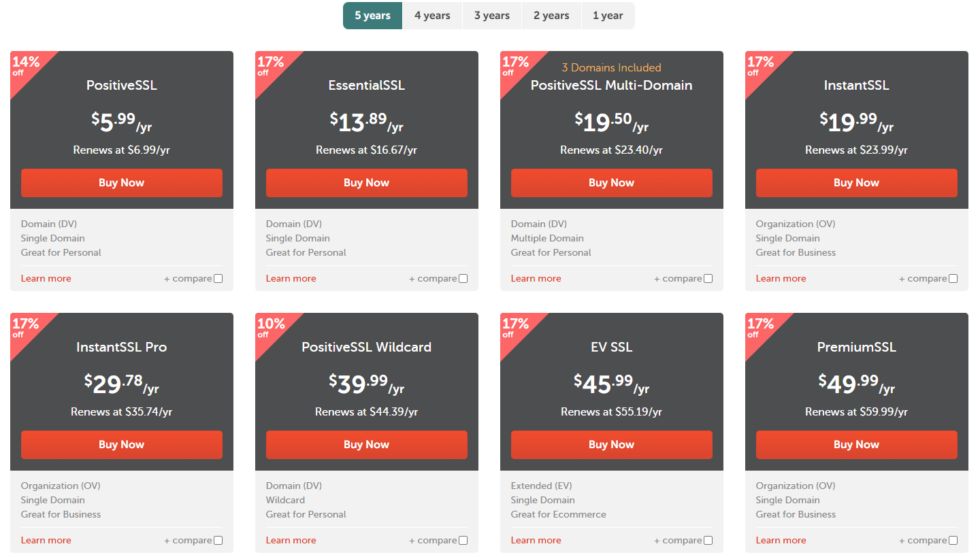Click 'Renews at $16.67/yr' text
This screenshot has height=557, width=980.
coord(367,150)
